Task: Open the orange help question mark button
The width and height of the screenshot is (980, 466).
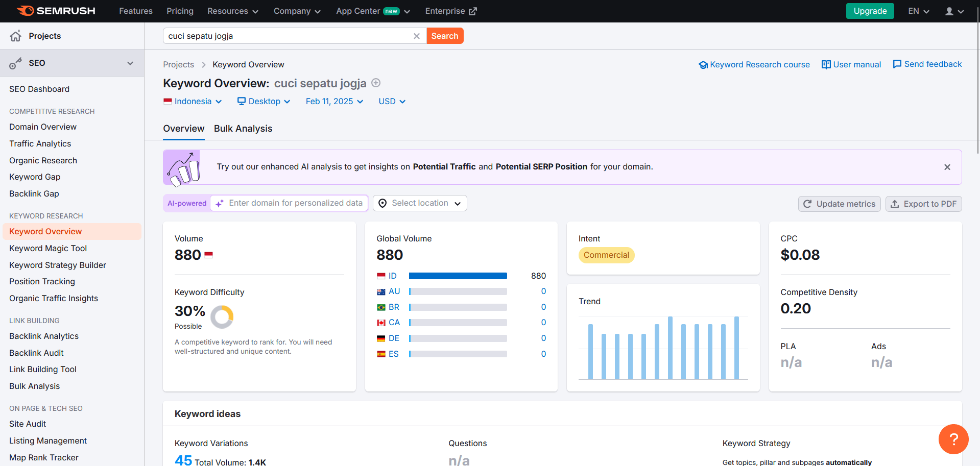Action: click(953, 439)
